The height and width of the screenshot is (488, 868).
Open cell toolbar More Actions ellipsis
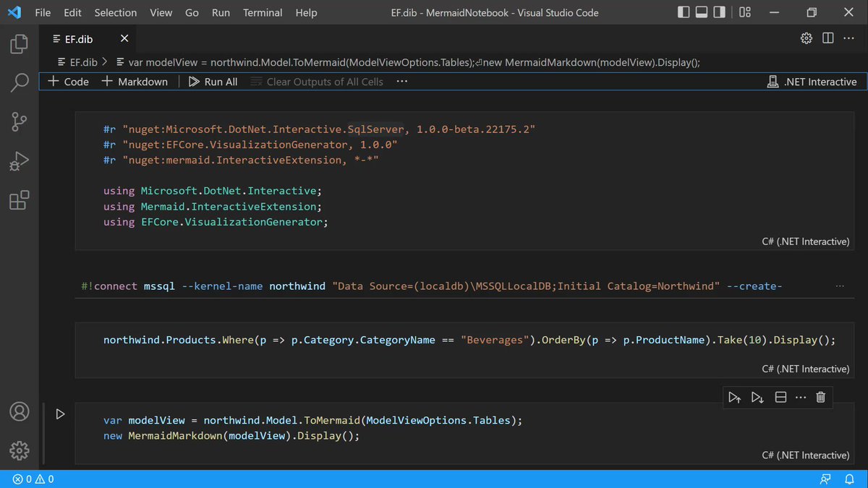pyautogui.click(x=800, y=397)
